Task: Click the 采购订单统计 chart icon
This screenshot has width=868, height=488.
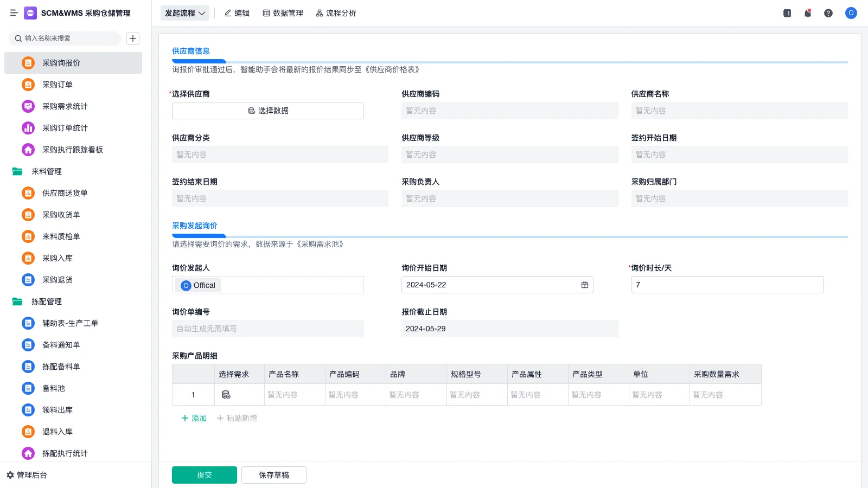Action: (28, 128)
